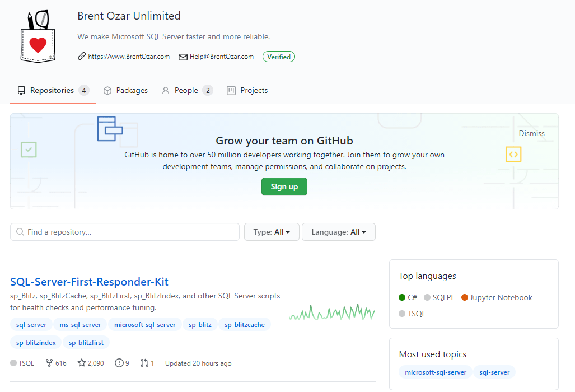This screenshot has height=392, width=575.
Task: Click the Top languages heading
Action: click(427, 276)
